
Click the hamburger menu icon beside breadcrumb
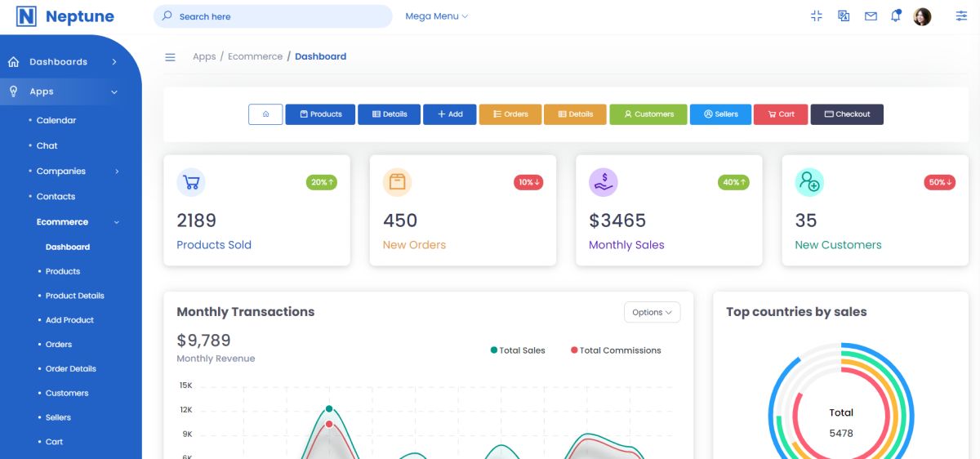tap(170, 57)
